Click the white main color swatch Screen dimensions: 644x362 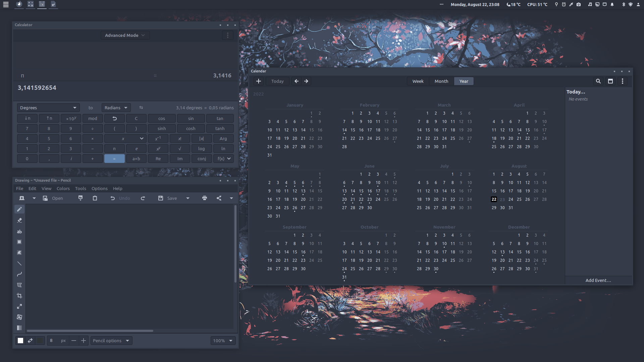coord(20,341)
